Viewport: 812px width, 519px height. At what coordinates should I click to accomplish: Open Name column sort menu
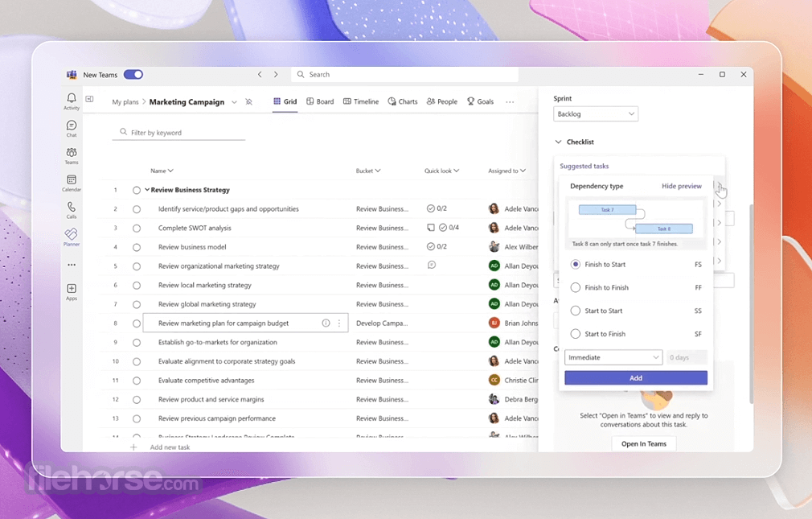[162, 171]
